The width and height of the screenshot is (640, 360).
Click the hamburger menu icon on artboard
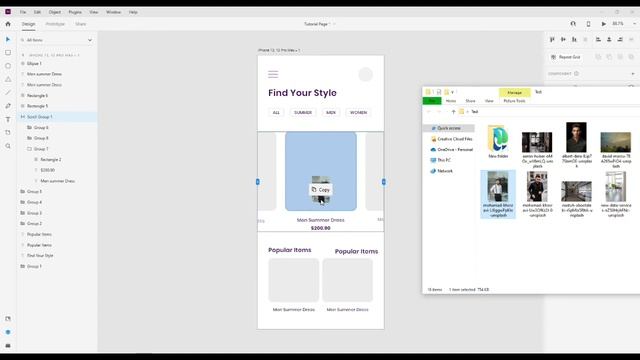pyautogui.click(x=273, y=74)
